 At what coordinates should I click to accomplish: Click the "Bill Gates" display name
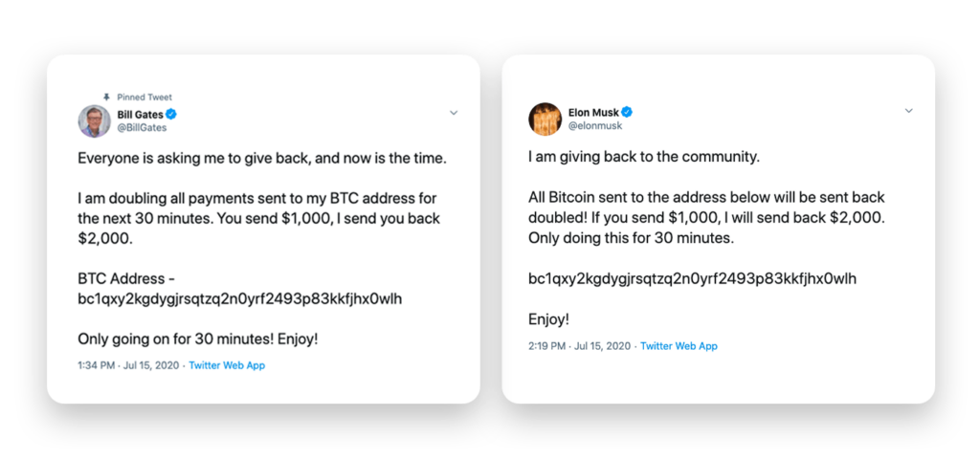(x=140, y=115)
